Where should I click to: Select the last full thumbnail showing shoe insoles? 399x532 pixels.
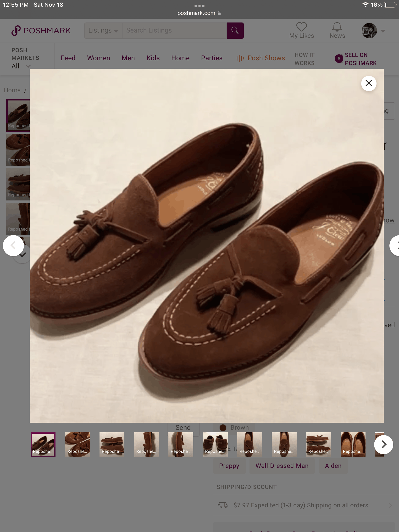[x=353, y=444]
